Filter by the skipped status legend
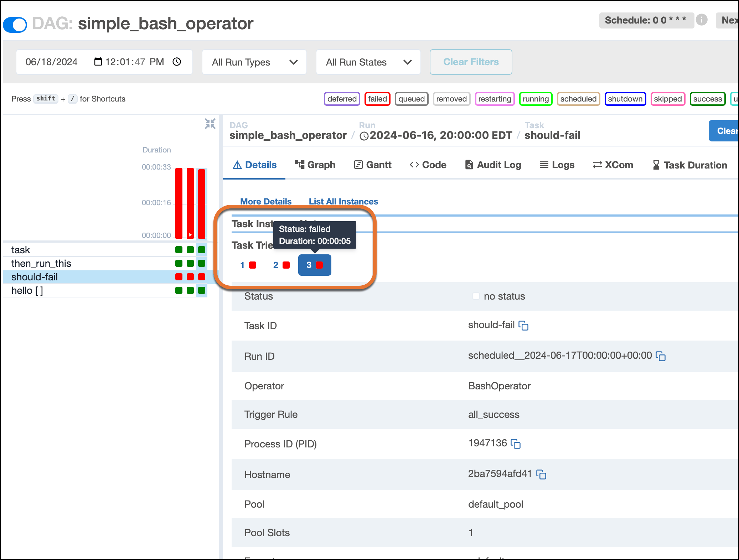Screen dimensions: 739x560 [668, 99]
